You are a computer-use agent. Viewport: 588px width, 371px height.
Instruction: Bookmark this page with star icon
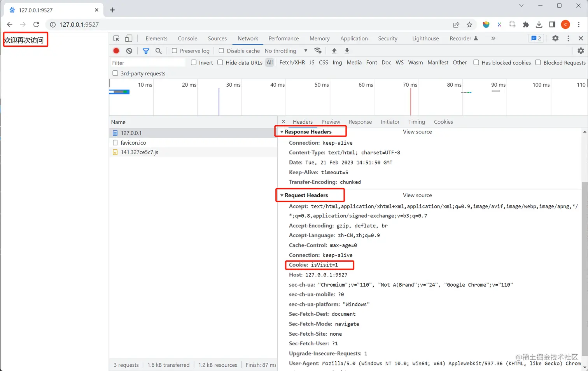[469, 25]
